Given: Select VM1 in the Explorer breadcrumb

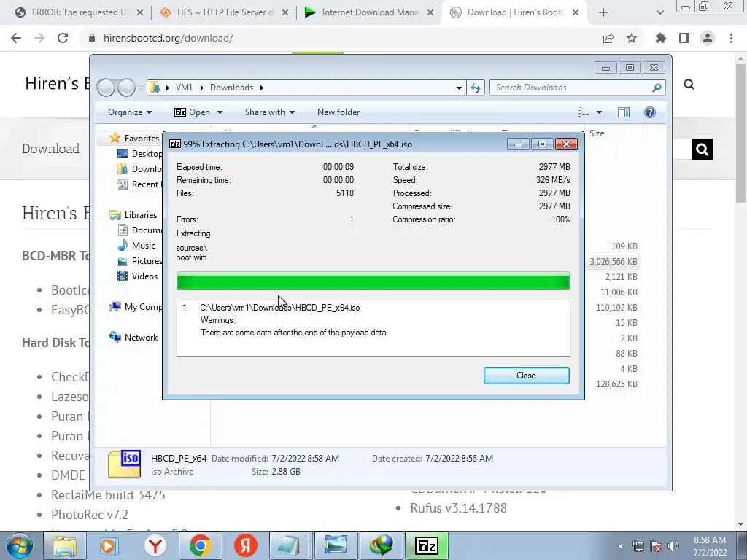Looking at the screenshot, I should click(x=184, y=87).
